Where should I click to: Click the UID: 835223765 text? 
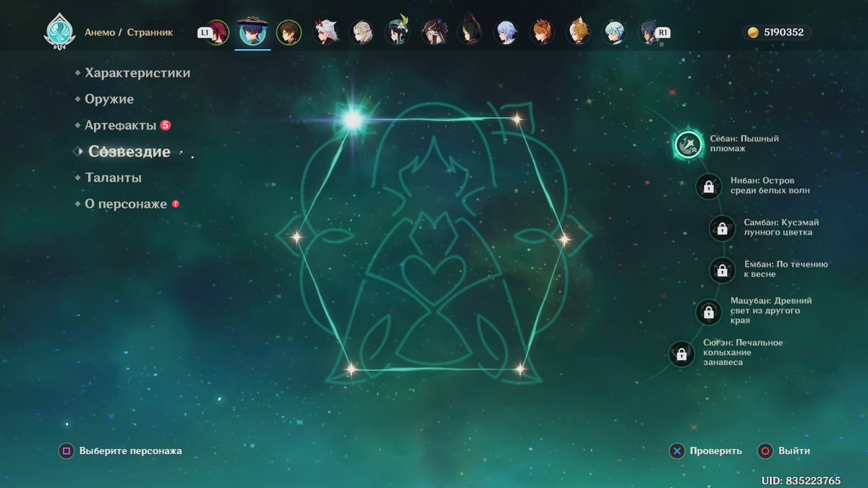(x=801, y=481)
